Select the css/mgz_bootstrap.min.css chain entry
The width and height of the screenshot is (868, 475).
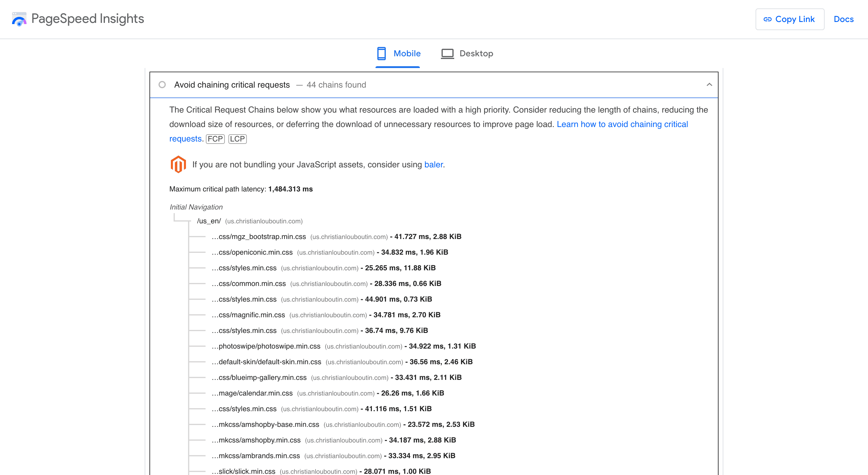click(259, 237)
